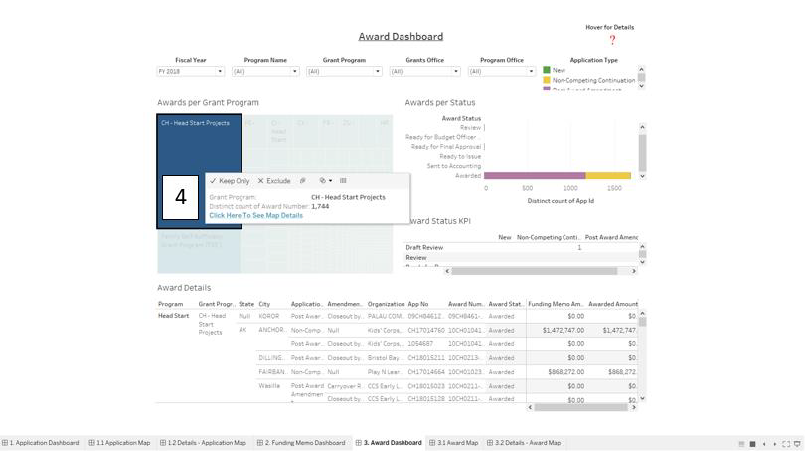Go to 1. Application Dashboard tab
This screenshot has width=805, height=451.
point(41,443)
